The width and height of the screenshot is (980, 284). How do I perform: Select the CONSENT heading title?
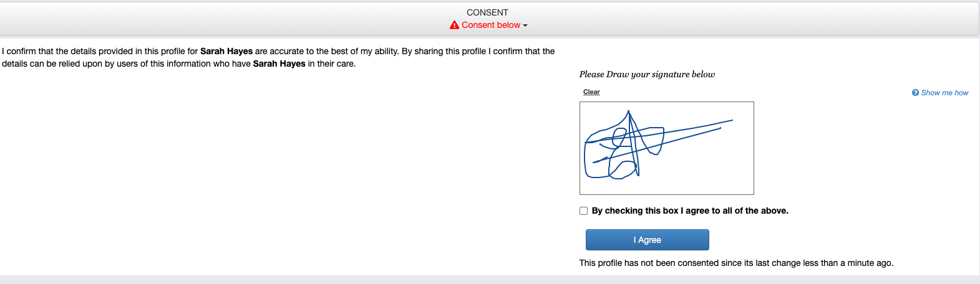click(487, 12)
